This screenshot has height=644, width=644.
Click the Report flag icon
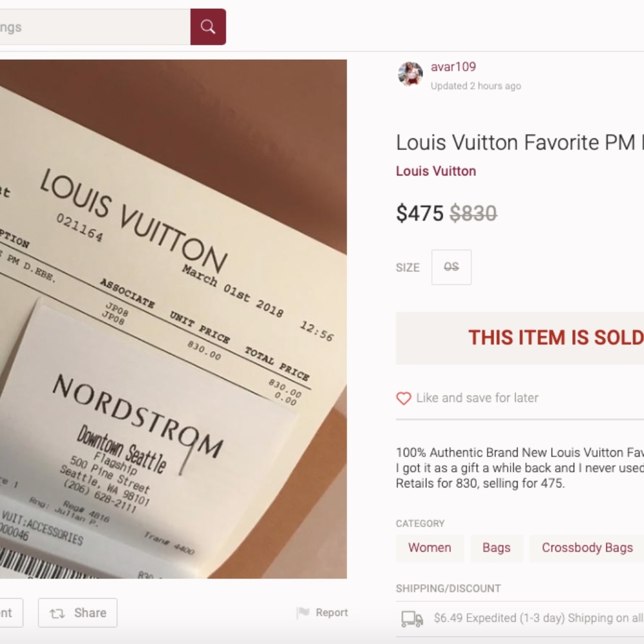tap(303, 613)
